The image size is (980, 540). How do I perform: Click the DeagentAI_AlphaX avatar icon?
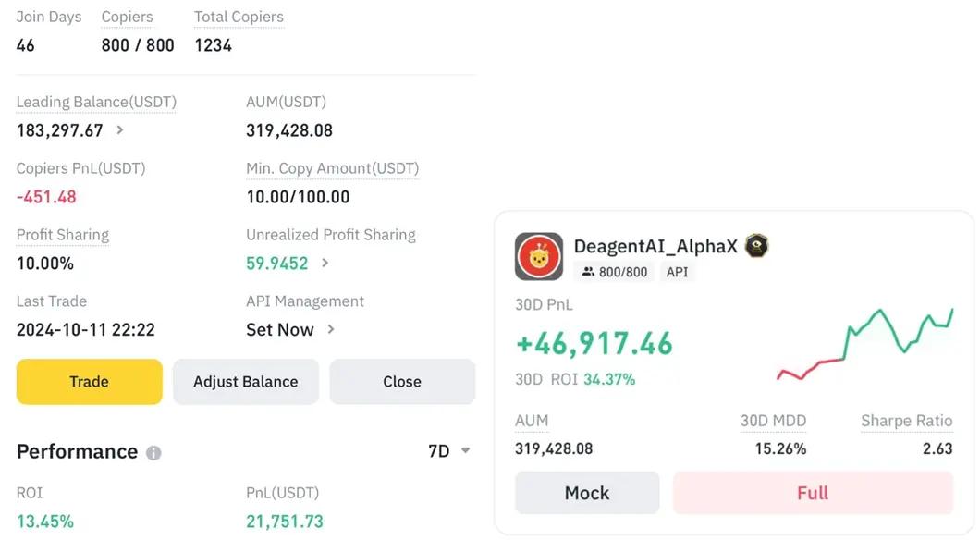[x=538, y=256]
